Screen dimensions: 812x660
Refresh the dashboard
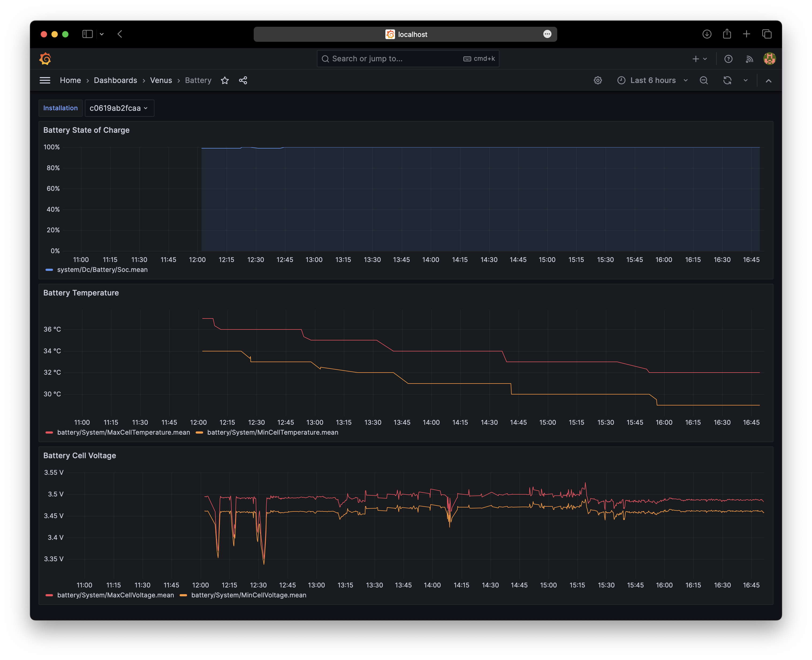[x=727, y=80]
